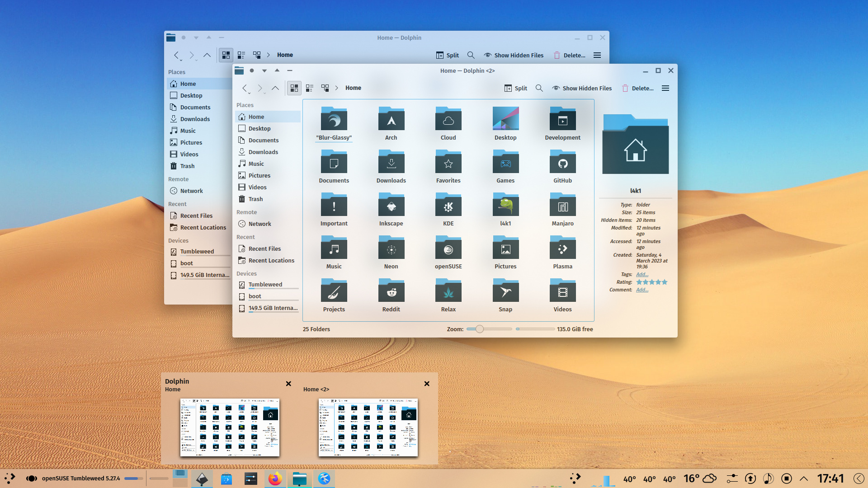The width and height of the screenshot is (868, 488).
Task: Click Add... link next to Comment
Action: pos(642,290)
